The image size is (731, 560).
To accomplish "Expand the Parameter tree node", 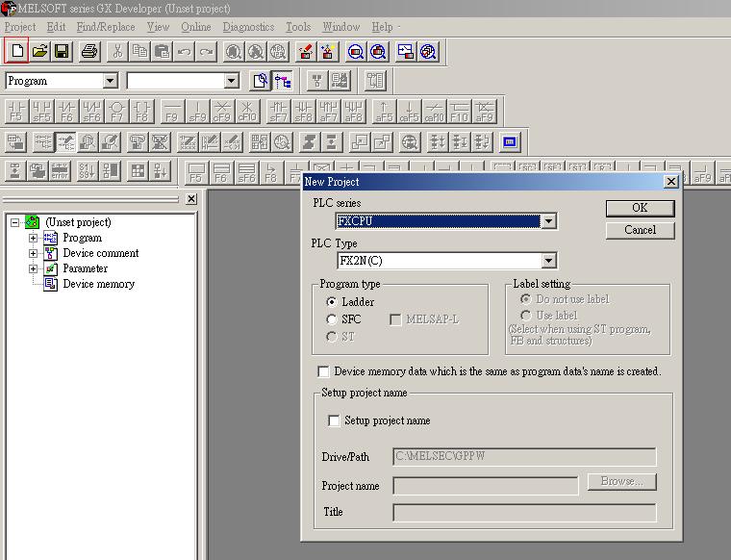I will [34, 268].
